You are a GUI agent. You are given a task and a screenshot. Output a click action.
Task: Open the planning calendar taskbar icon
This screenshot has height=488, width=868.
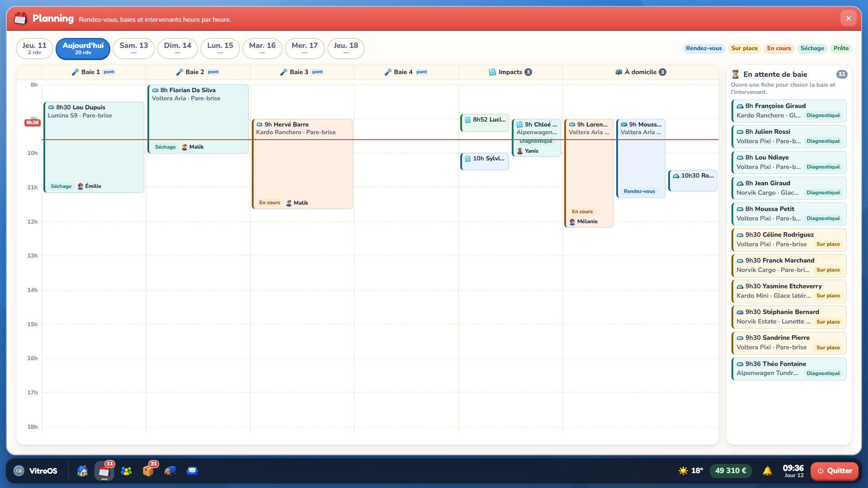(x=104, y=471)
